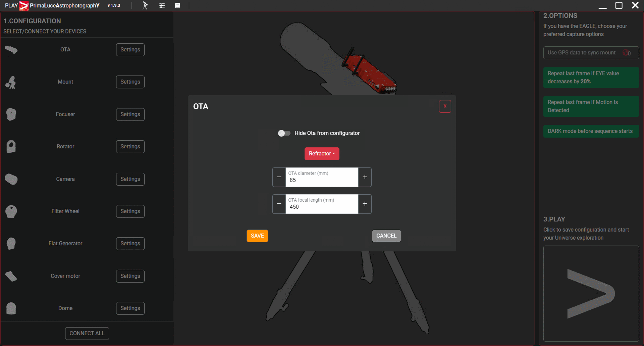Toggle Use GPS data to sync mount
644x346 pixels.
(x=591, y=53)
